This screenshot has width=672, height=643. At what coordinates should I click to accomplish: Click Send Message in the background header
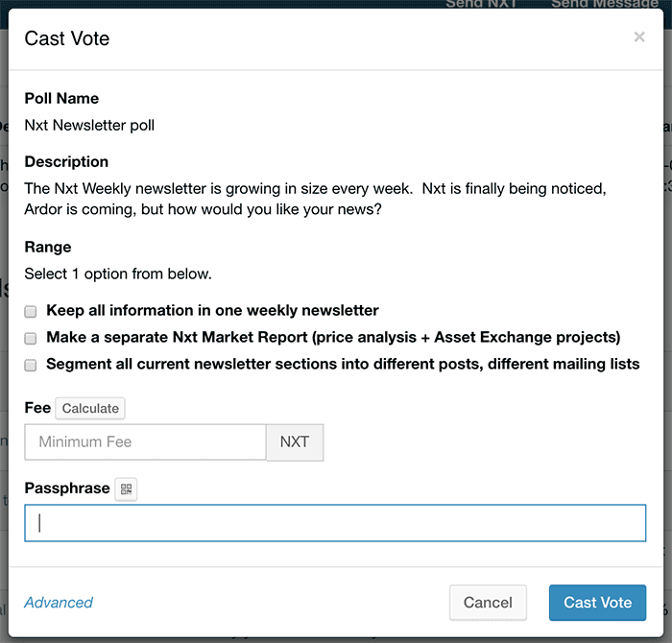604,4
